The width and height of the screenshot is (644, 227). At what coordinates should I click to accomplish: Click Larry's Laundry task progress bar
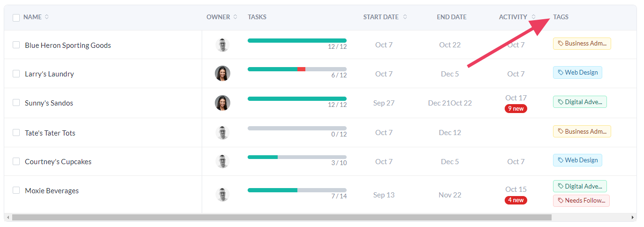point(297,69)
